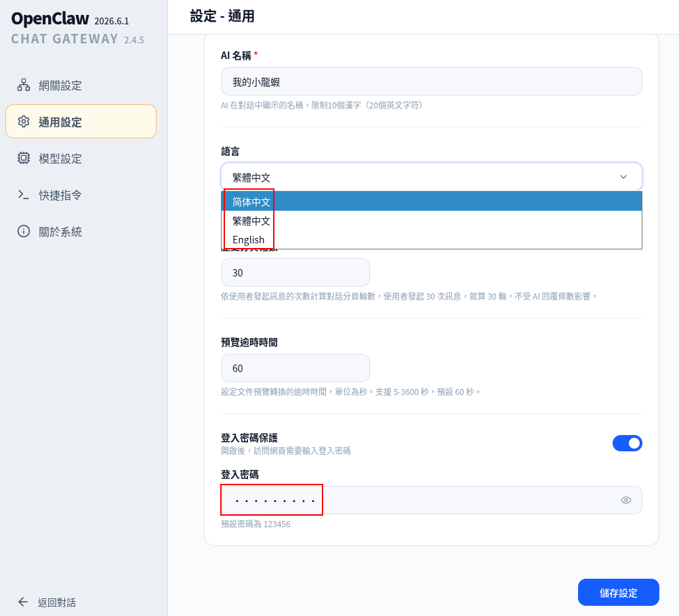Open 快捷指令 in the sidebar
Viewport: 679px width, 616px height.
pyautogui.click(x=81, y=195)
